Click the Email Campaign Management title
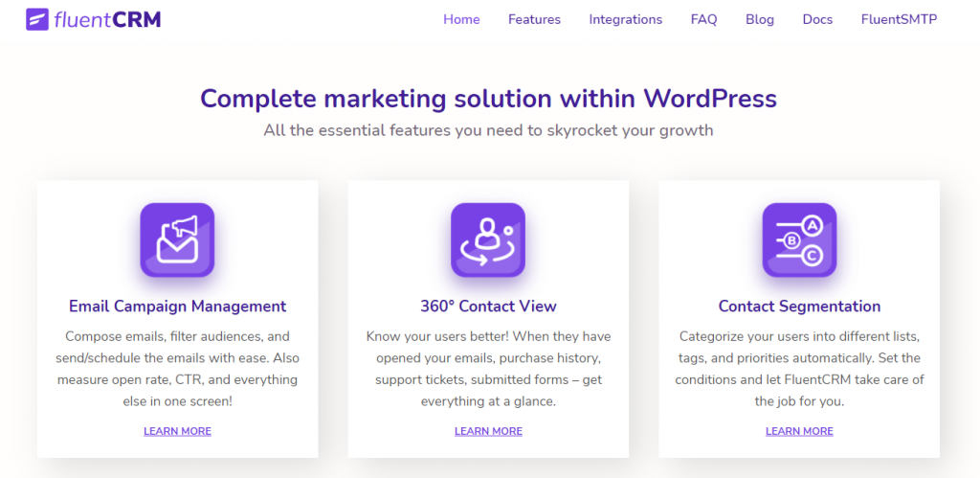The height and width of the screenshot is (478, 980). click(177, 307)
